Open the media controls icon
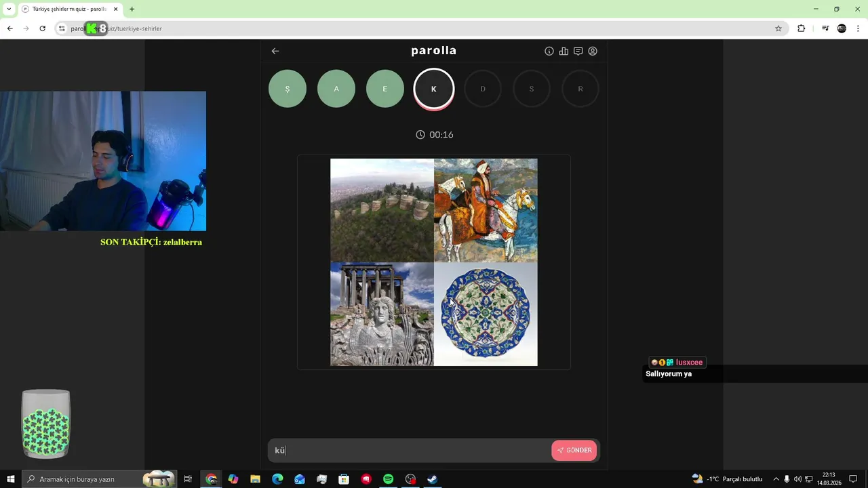The height and width of the screenshot is (488, 868). coord(825,28)
